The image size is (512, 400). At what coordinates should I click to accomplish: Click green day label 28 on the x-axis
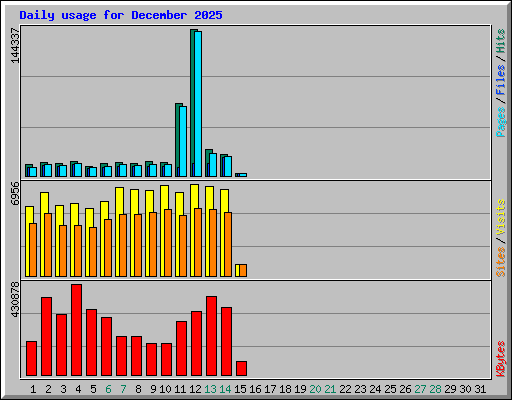(435, 389)
